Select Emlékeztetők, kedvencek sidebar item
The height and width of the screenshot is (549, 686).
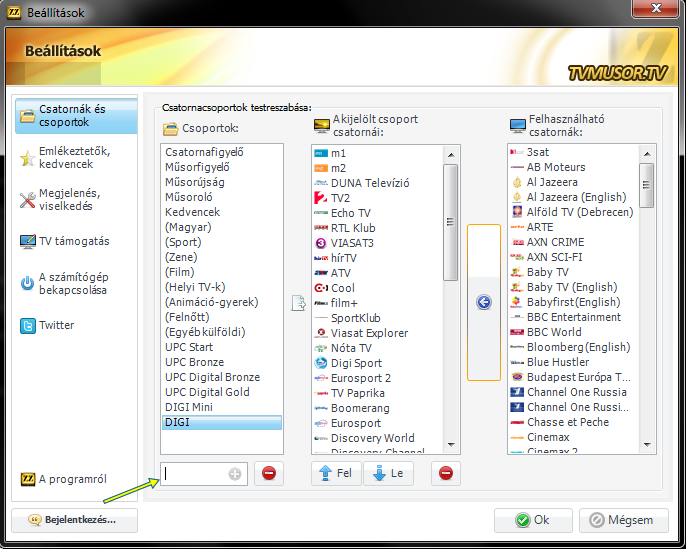coord(74,157)
